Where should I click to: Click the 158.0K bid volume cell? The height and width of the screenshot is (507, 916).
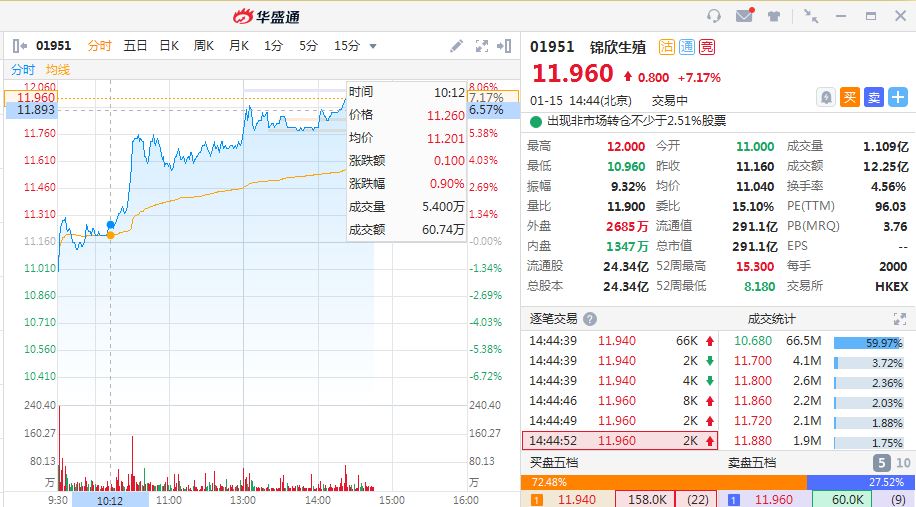tap(647, 499)
